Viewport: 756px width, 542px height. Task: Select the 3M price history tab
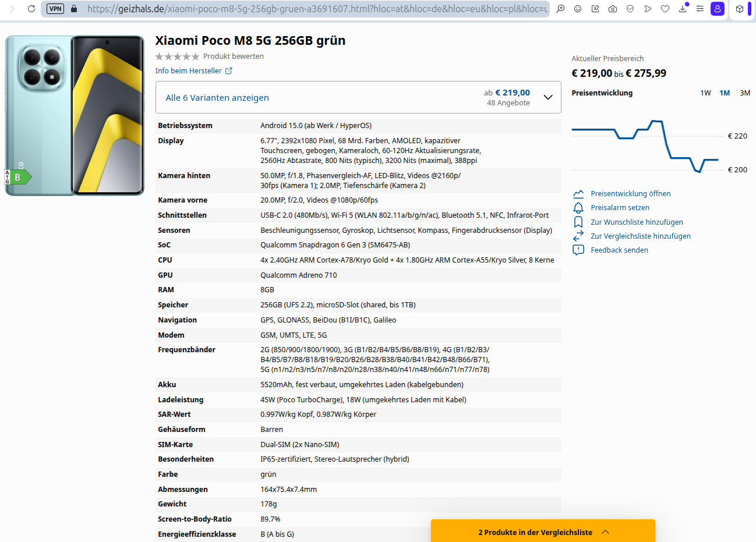coord(745,93)
